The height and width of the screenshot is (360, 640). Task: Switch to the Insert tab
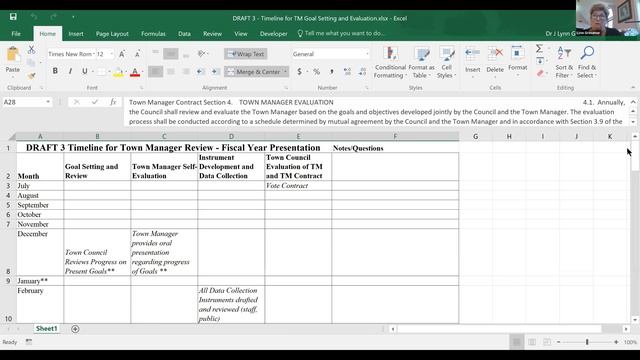pyautogui.click(x=76, y=34)
